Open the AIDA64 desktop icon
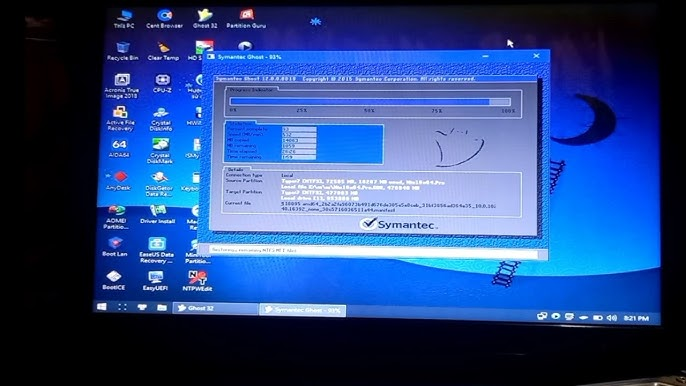The width and height of the screenshot is (686, 386). pyautogui.click(x=119, y=148)
